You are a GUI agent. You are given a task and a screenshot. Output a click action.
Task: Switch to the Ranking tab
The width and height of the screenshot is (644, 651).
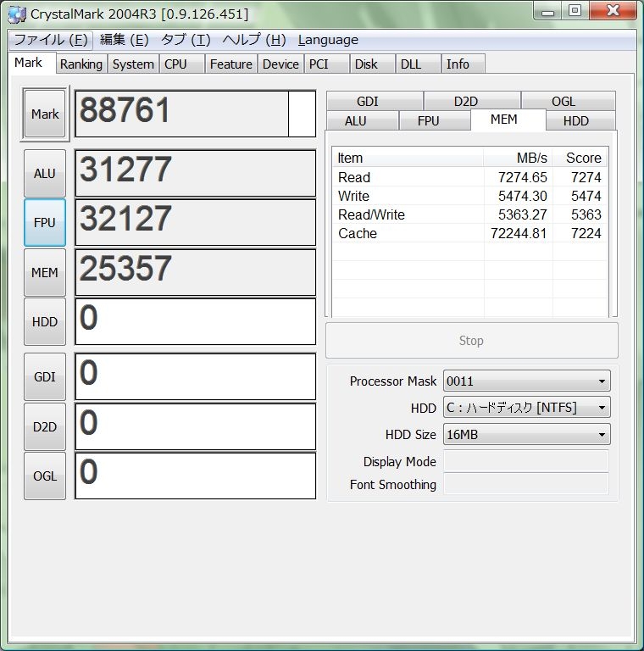click(81, 64)
